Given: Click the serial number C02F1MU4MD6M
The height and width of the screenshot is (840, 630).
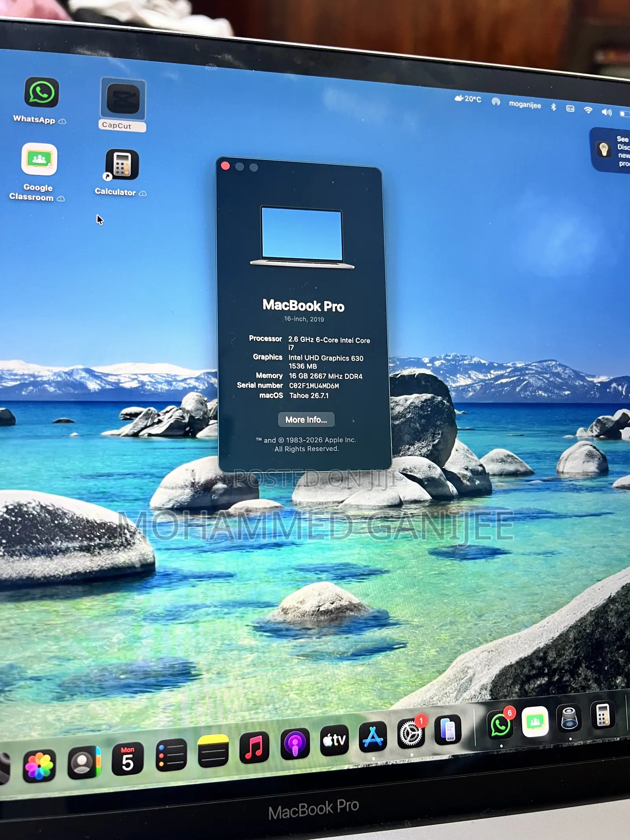Looking at the screenshot, I should coord(314,386).
